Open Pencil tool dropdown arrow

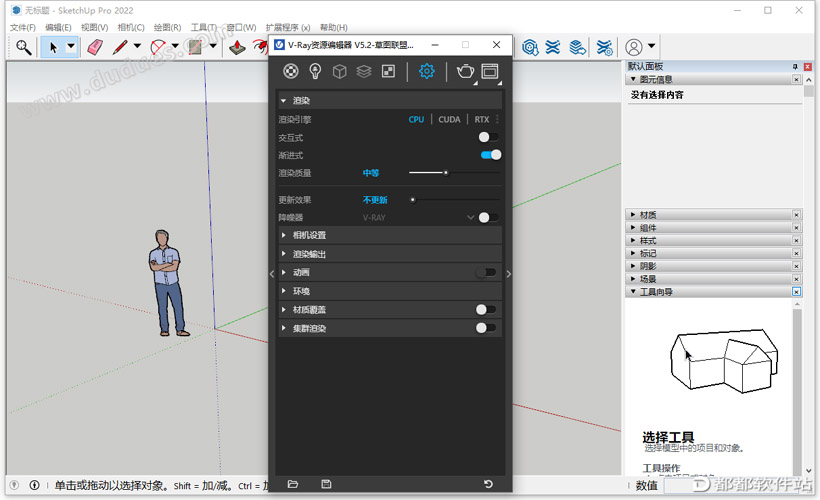point(137,46)
